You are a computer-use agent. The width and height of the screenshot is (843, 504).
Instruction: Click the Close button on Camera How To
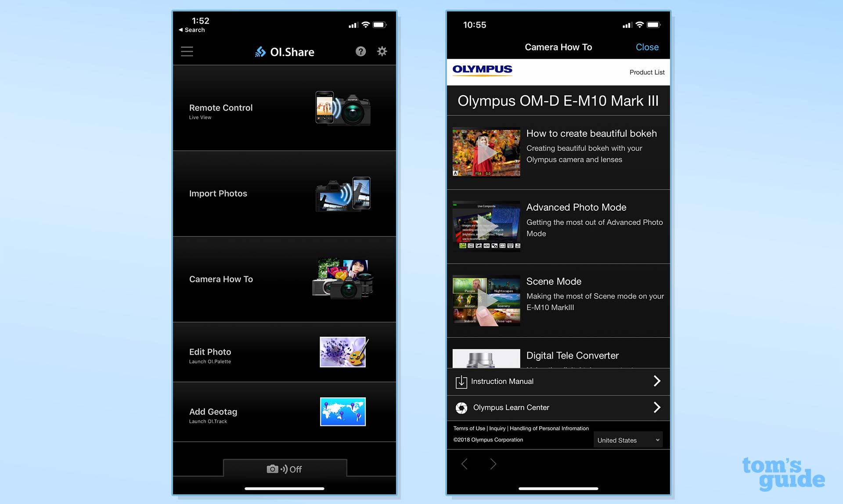click(648, 47)
